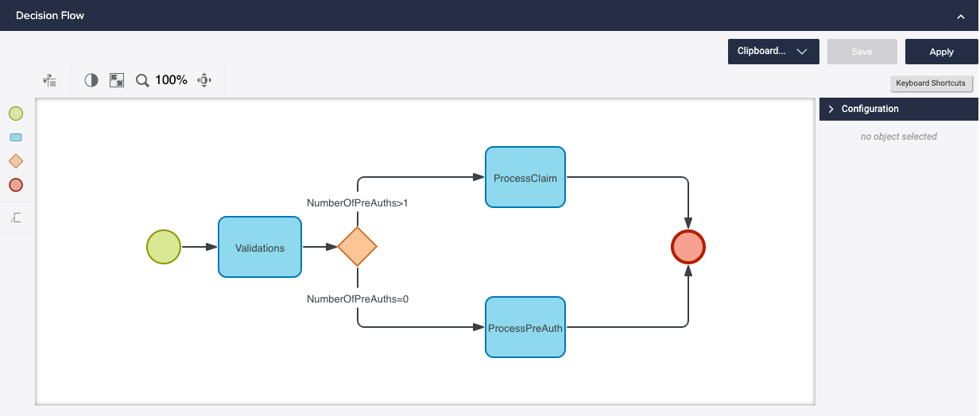Click the align/snap tool icon in the toolbar
The width and height of the screenshot is (980, 416).
pyautogui.click(x=50, y=80)
